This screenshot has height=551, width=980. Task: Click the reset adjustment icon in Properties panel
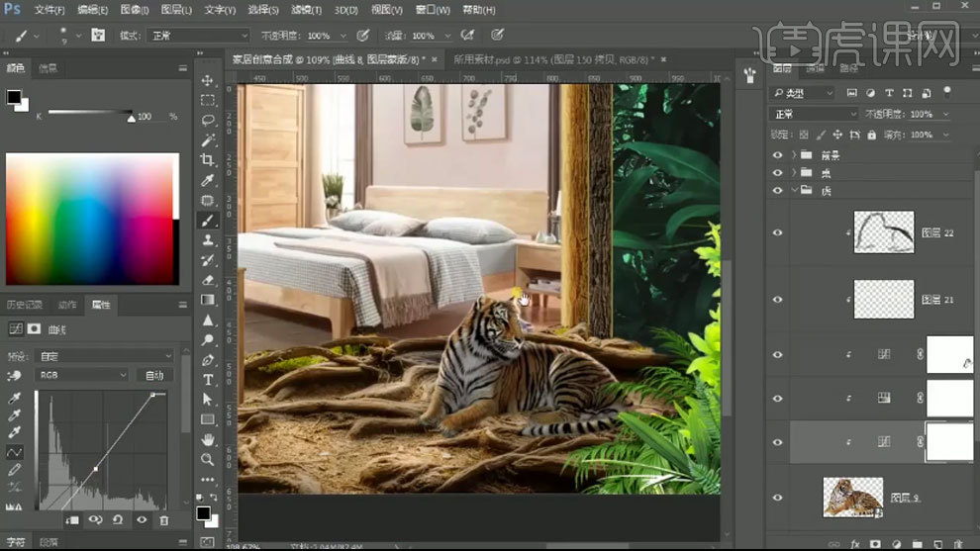(118, 519)
